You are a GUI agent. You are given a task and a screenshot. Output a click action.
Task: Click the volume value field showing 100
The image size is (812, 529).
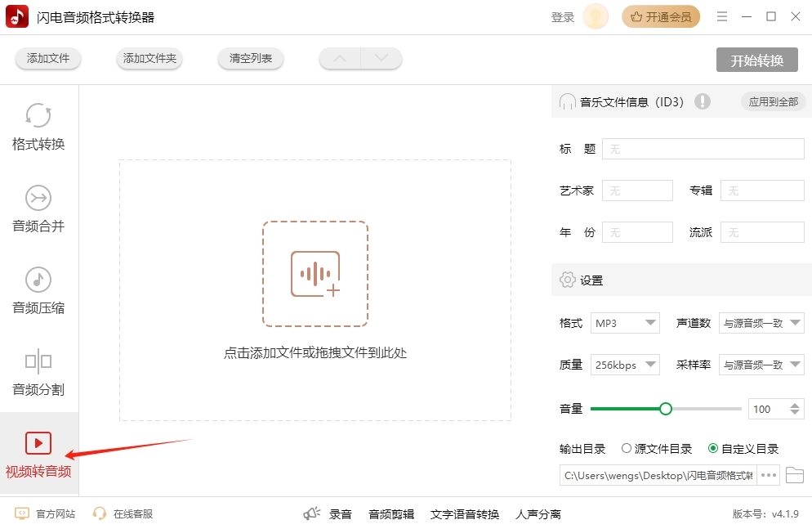click(x=769, y=409)
